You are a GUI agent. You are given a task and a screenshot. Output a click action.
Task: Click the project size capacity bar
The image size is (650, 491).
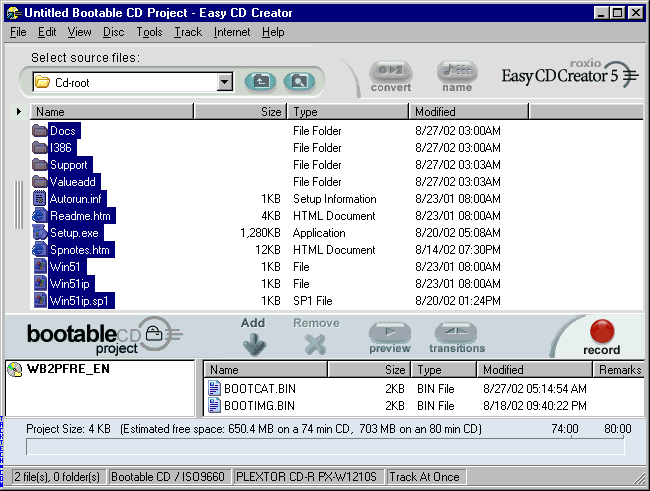325,446
